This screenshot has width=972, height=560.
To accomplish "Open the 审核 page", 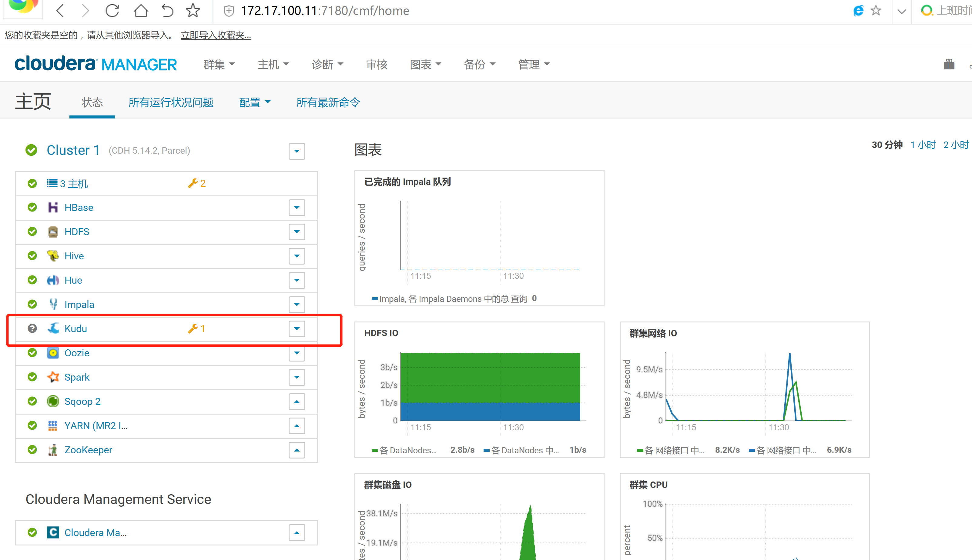I will (x=377, y=64).
